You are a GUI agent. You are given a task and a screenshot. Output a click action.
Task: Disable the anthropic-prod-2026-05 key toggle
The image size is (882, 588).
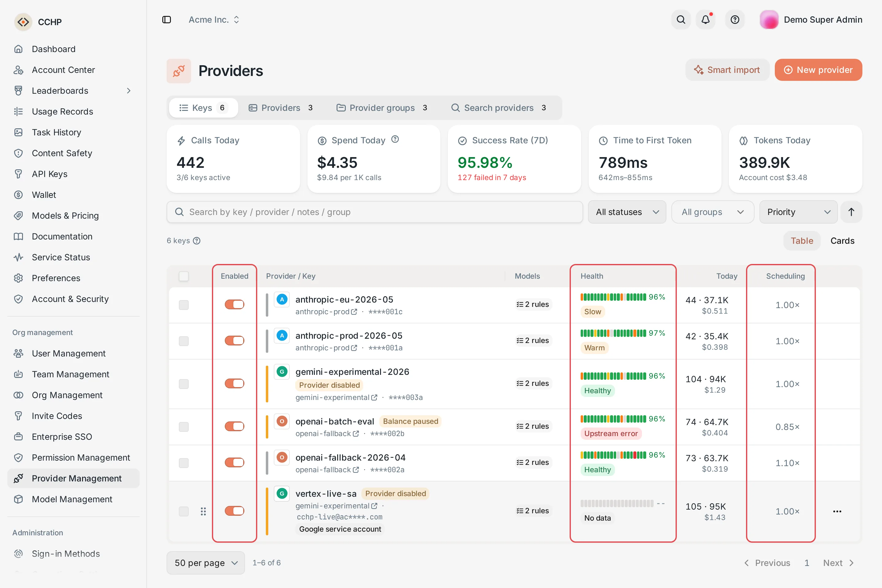coord(234,341)
